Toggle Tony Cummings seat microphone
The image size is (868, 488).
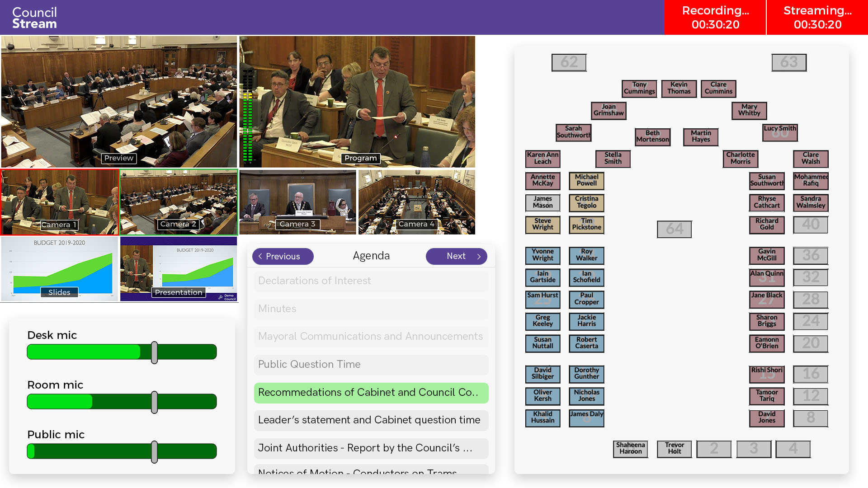pyautogui.click(x=639, y=89)
